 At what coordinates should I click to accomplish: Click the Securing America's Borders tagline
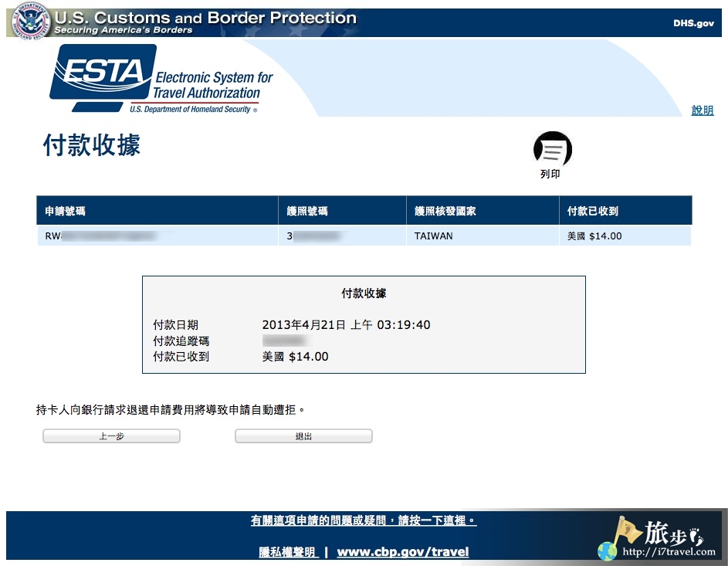[x=123, y=30]
